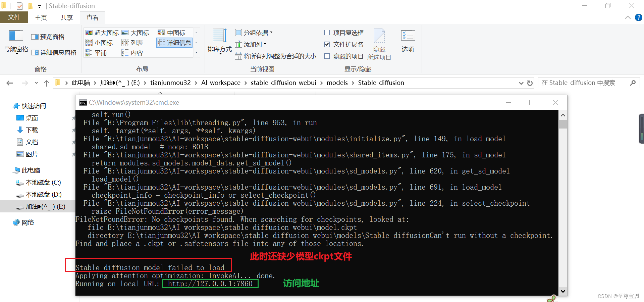644x302 pixels.
Task: Open the address bar history dropdown
Action: 521,83
